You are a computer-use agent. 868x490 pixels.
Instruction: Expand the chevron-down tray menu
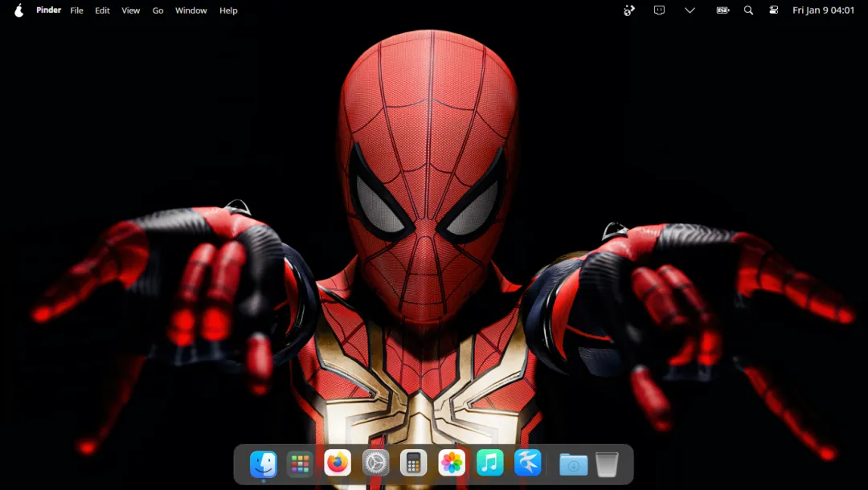[690, 10]
